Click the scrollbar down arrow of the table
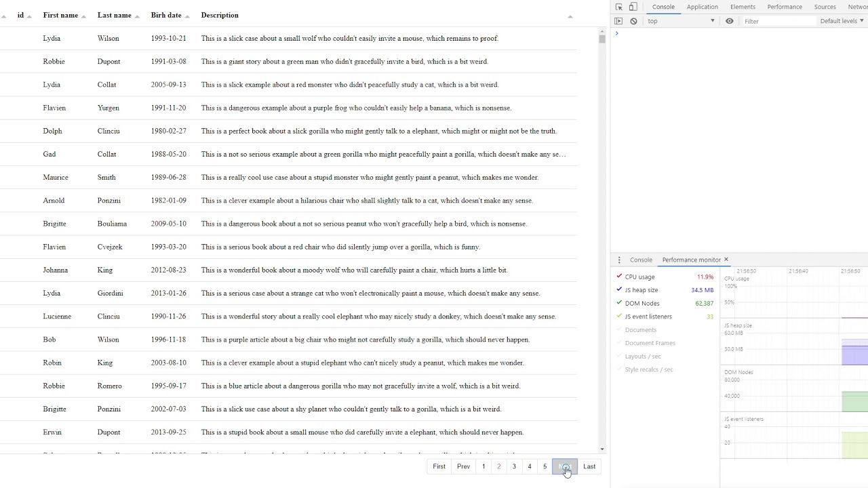The height and width of the screenshot is (488, 868). 601,449
